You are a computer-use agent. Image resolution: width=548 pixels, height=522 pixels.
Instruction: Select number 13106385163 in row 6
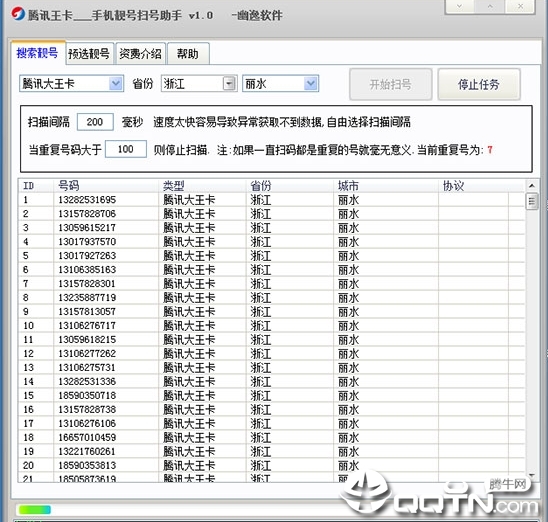coord(87,270)
